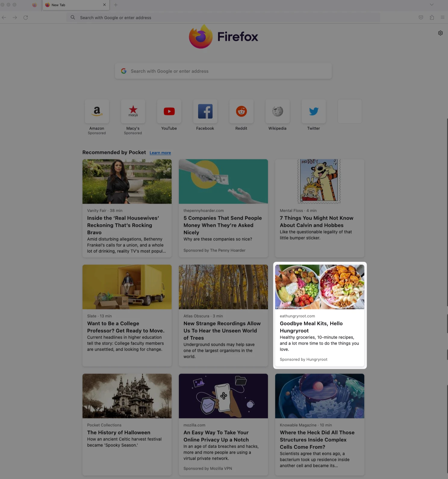This screenshot has height=479, width=448.
Task: Open 'The History of Halloween' headline
Action: pos(119,433)
